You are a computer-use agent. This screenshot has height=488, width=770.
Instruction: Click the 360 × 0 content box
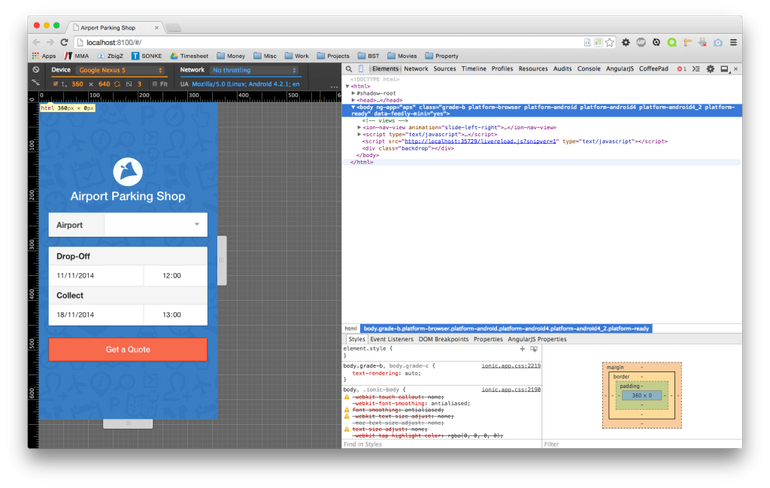pyautogui.click(x=641, y=395)
